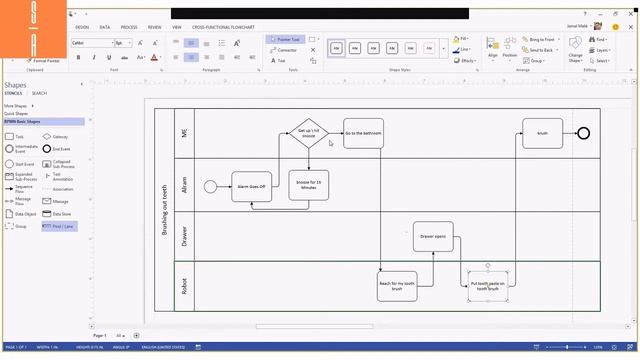Viewport: 640px width, 360px height.
Task: Click the Align button in Arrange
Action: click(x=493, y=50)
